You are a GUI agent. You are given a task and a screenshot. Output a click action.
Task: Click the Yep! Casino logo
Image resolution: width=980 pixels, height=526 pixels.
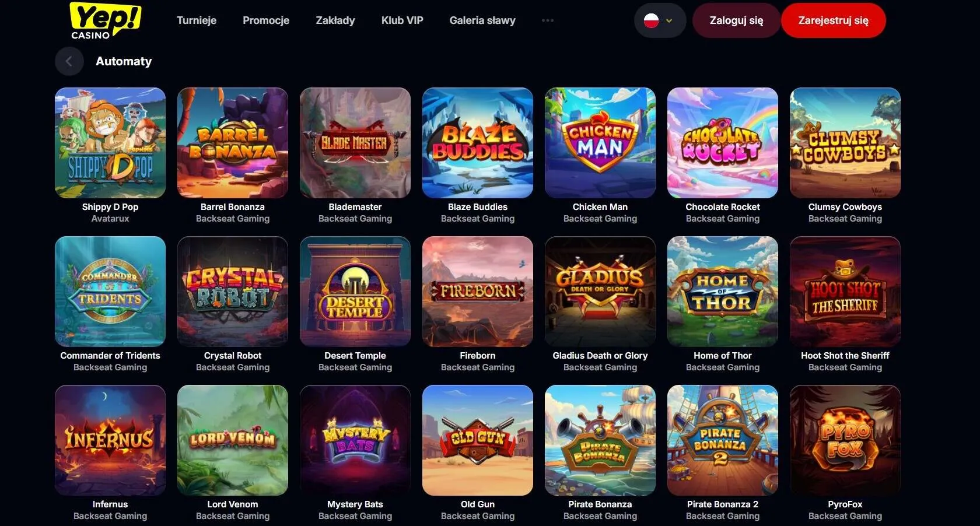[x=105, y=21]
